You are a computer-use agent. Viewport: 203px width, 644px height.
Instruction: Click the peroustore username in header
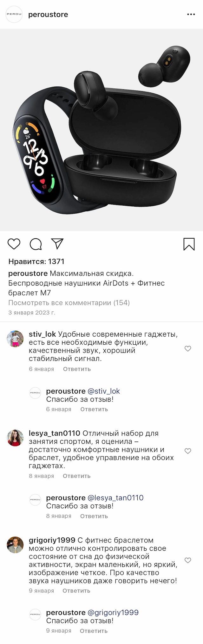click(x=48, y=15)
